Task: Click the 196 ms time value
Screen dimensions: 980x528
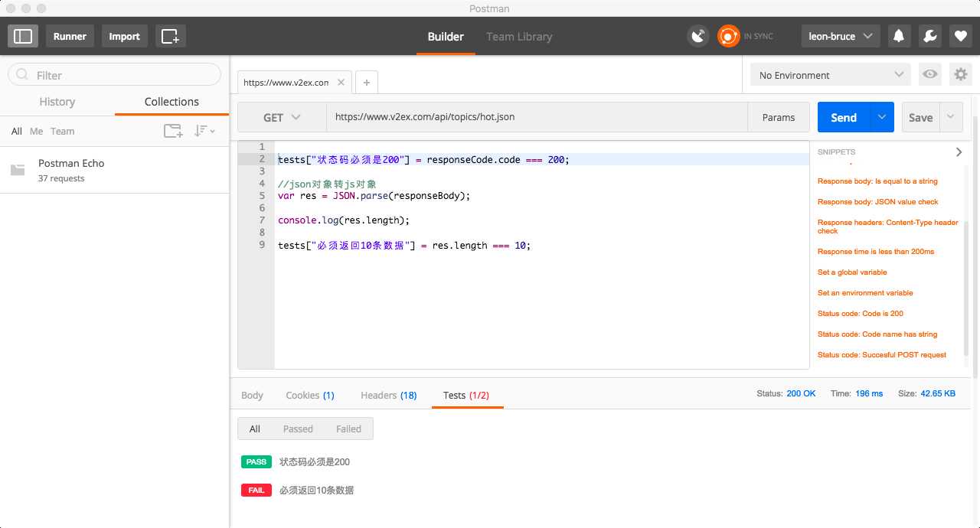Action: pos(868,393)
